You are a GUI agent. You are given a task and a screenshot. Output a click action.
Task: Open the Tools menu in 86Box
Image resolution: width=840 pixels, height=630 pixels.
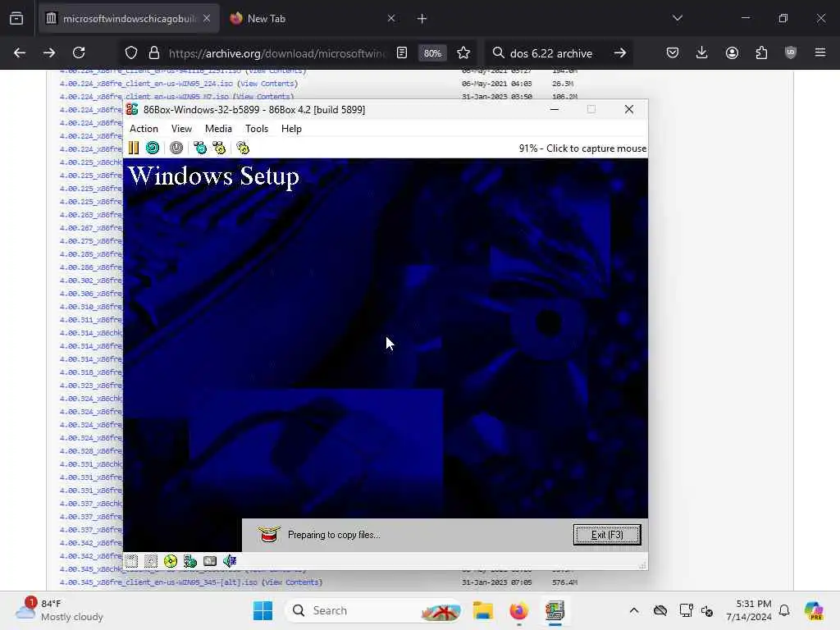257,129
